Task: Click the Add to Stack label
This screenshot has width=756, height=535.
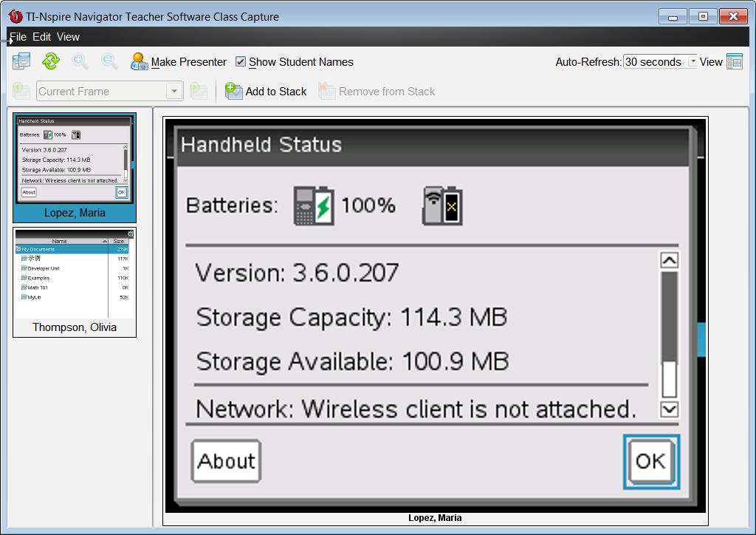Action: pos(276,91)
